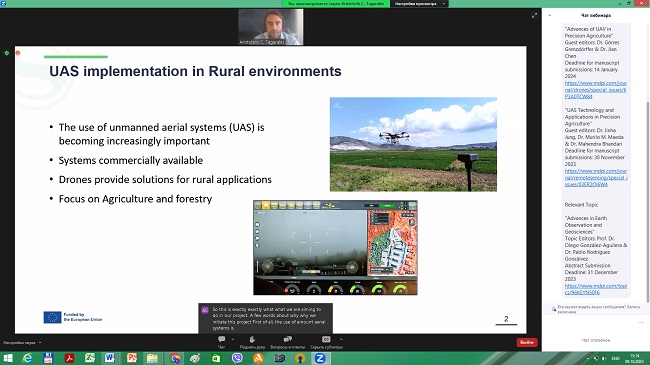Open the green Store app in the taskbar

point(216,358)
